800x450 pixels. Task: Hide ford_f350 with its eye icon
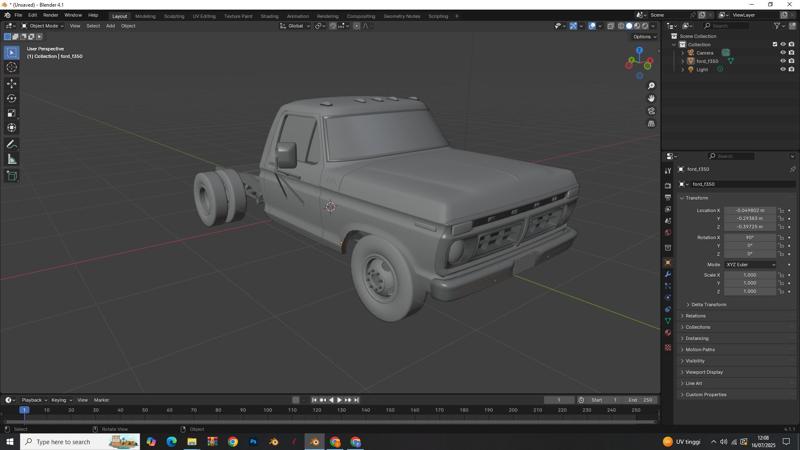coord(783,61)
